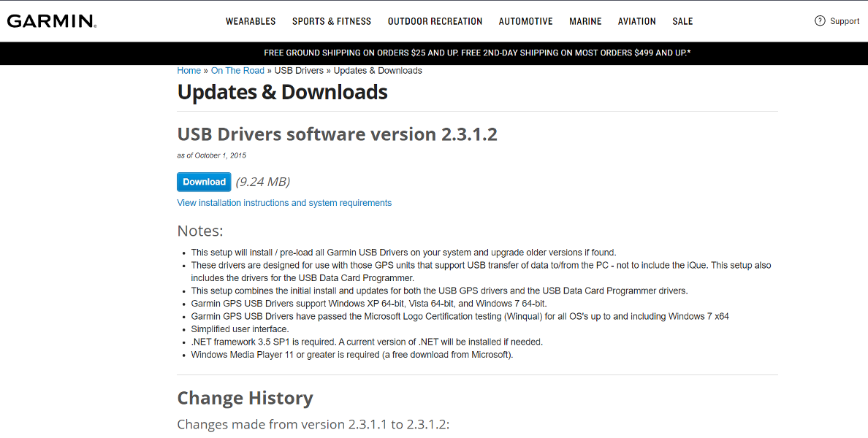868x438 pixels.
Task: Click the Change History heading
Action: 245,398
